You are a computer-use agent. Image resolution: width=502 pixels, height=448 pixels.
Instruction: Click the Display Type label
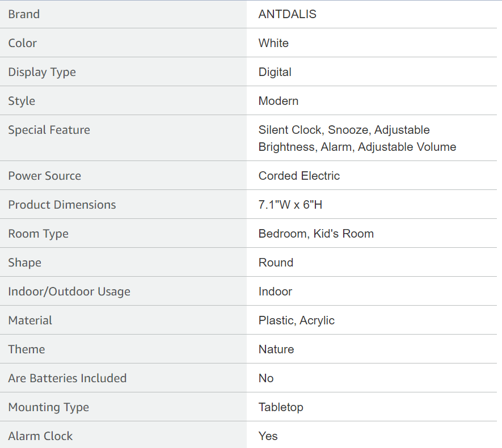(x=42, y=72)
